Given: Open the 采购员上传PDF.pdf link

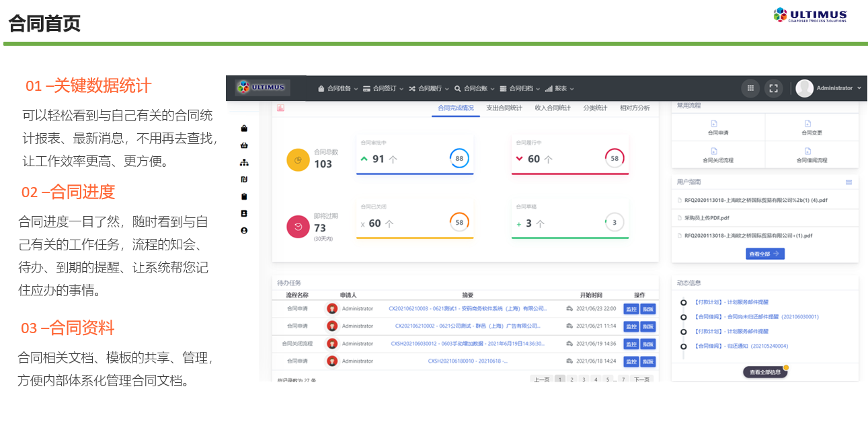Looking at the screenshot, I should 707,218.
